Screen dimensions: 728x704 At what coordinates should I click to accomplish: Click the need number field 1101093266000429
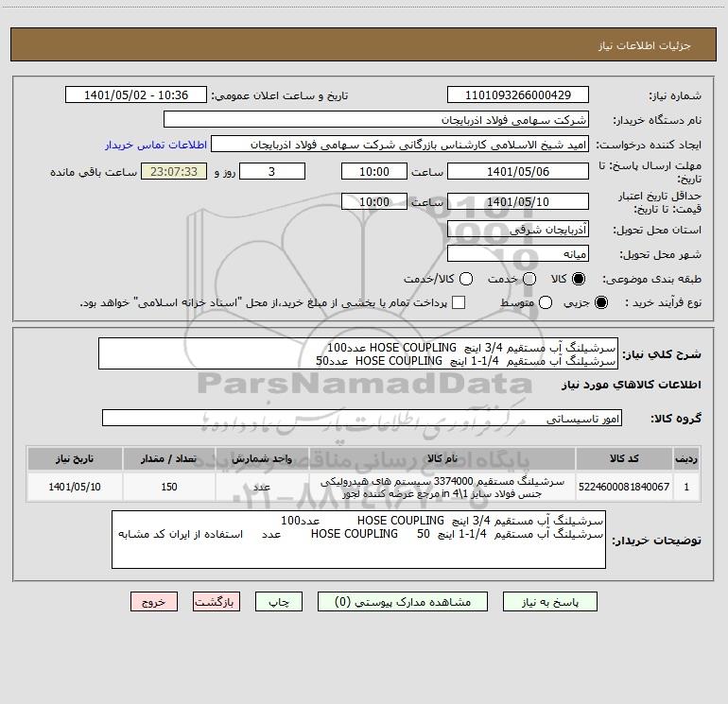point(518,95)
